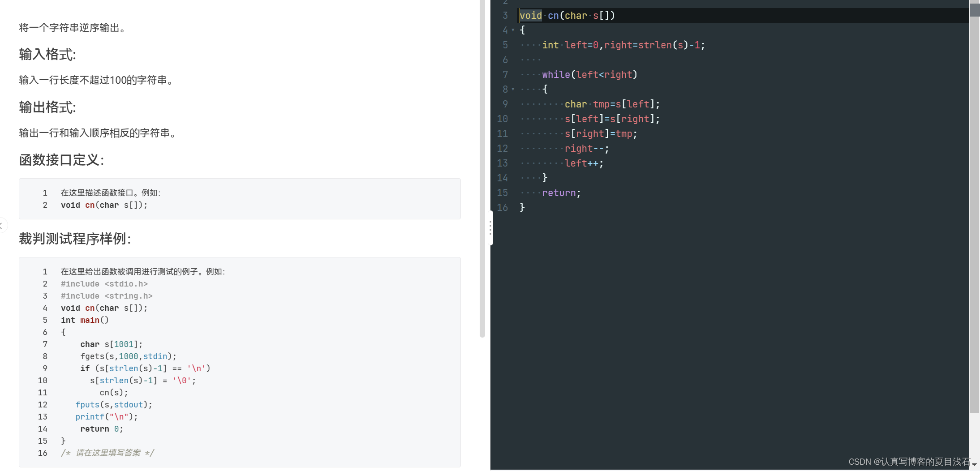Click the text '输入一行长度不超过100的字符串。'
The image size is (980, 471).
pyautogui.click(x=97, y=80)
